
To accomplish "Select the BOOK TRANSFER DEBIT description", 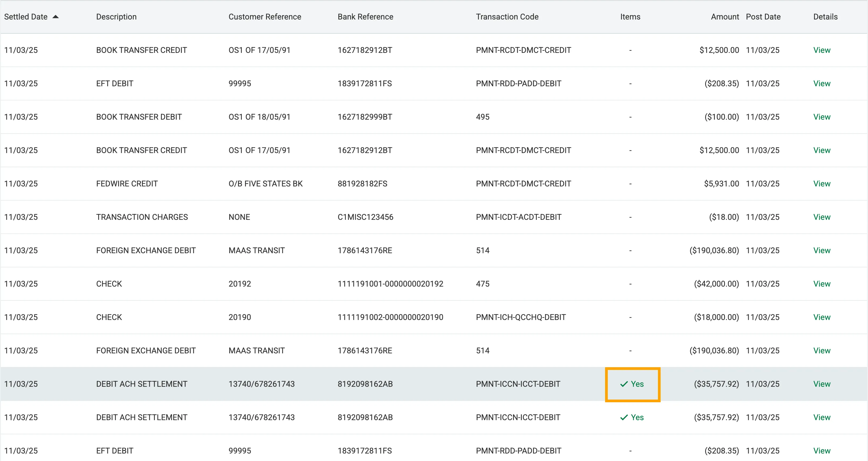I will (x=139, y=117).
